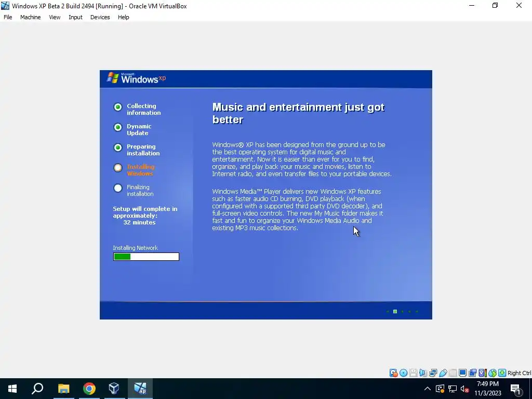
Task: Open the View menu
Action: pos(55,17)
